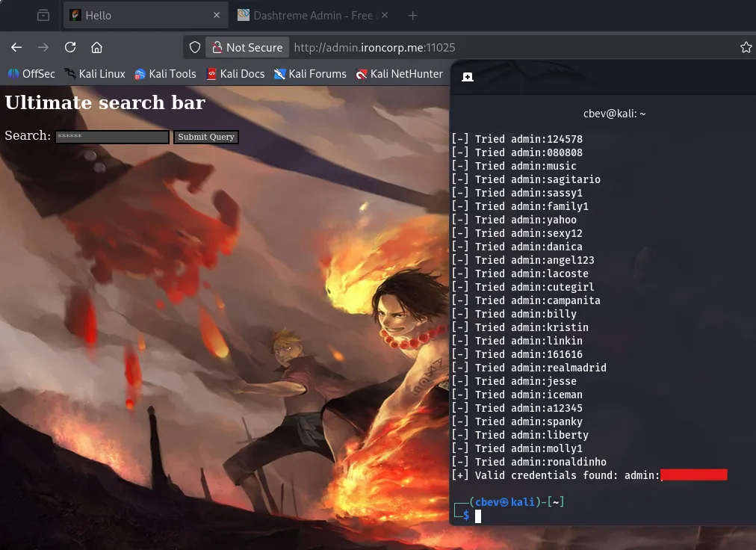This screenshot has width=756, height=550.
Task: Reload the current page
Action: [70, 47]
